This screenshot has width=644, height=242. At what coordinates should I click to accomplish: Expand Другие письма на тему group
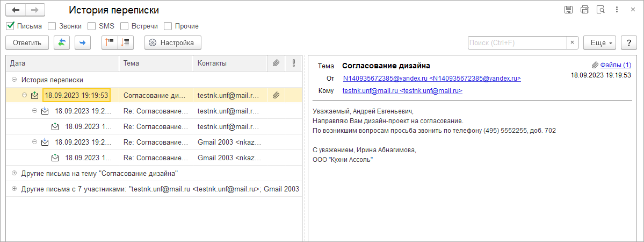(x=14, y=174)
